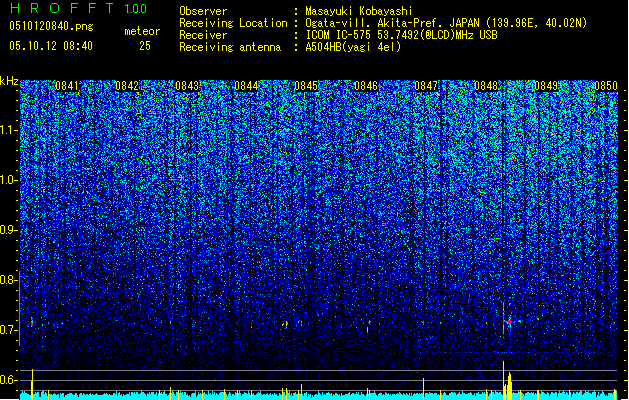Click the 'Observer' field label
The height and width of the screenshot is (400, 629).
point(203,11)
